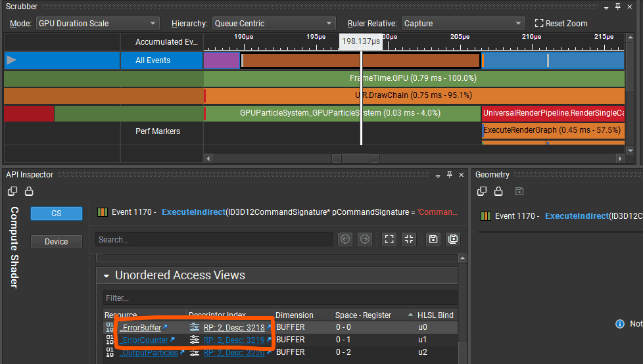This screenshot has width=643, height=364.
Task: Go to next search result arrow
Action: point(364,239)
